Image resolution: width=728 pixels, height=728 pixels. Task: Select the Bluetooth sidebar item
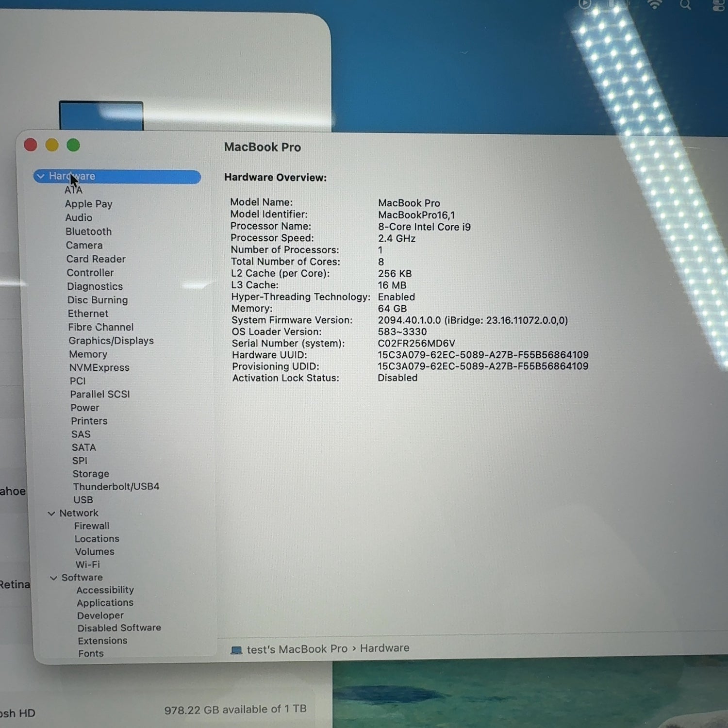click(88, 232)
